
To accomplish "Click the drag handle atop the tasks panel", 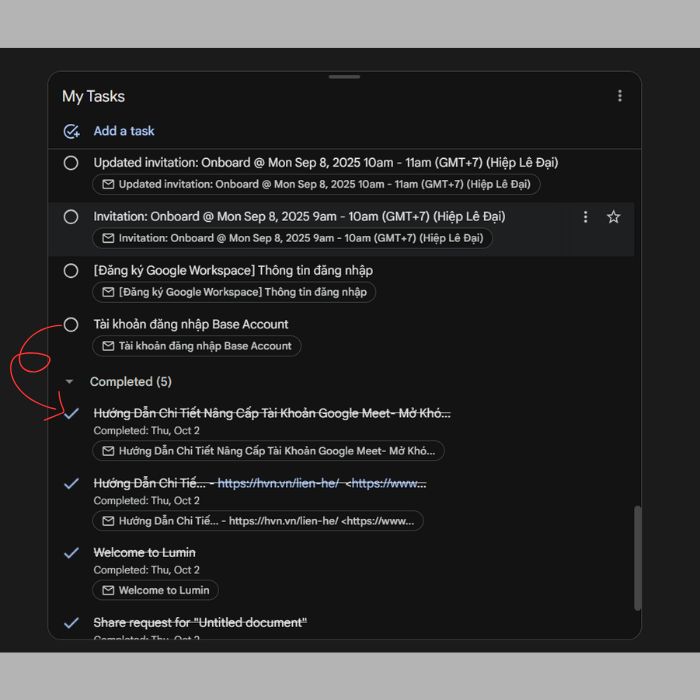I will 344,77.
